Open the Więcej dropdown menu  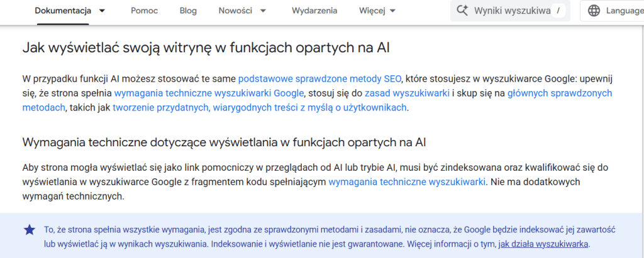click(x=377, y=11)
